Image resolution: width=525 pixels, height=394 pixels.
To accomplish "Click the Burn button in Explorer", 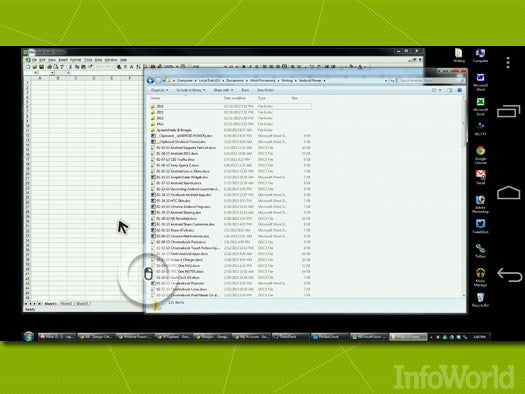I will click(x=245, y=90).
